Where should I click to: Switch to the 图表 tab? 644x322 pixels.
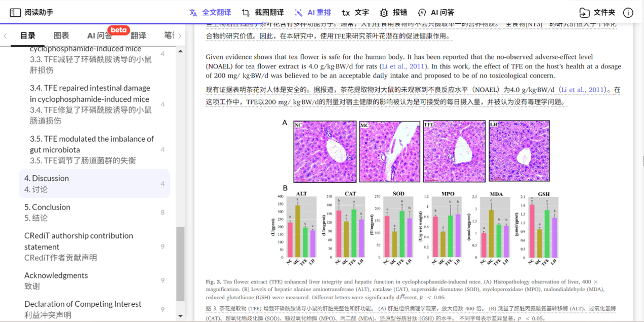click(x=61, y=35)
